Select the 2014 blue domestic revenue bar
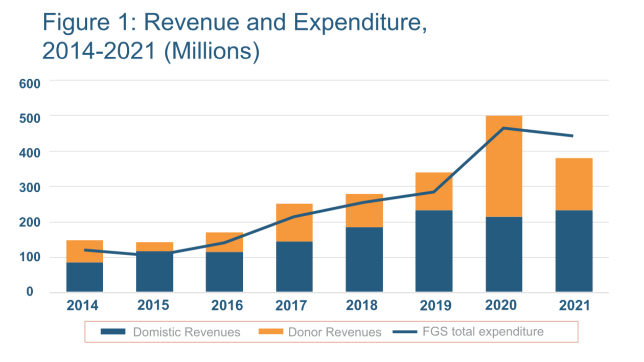 [x=84, y=277]
